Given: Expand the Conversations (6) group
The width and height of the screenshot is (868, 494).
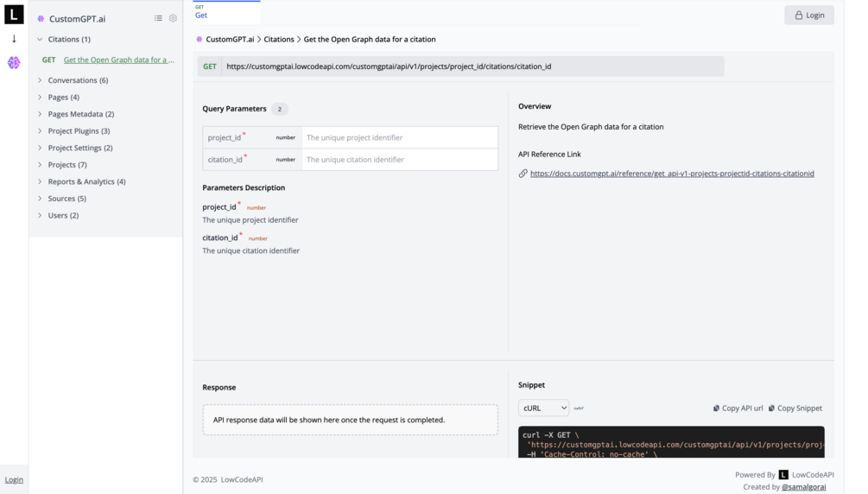Looking at the screenshot, I should point(40,80).
